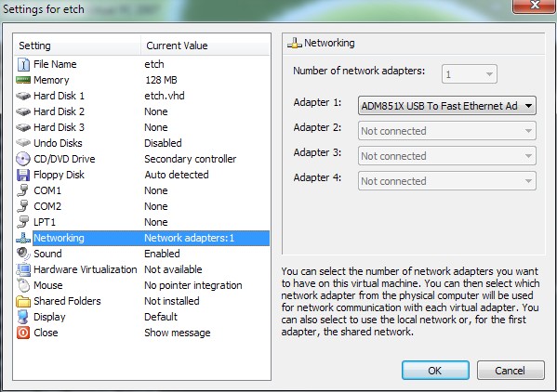Select the Undo Disks setting
This screenshot has height=392, width=557.
click(x=142, y=143)
